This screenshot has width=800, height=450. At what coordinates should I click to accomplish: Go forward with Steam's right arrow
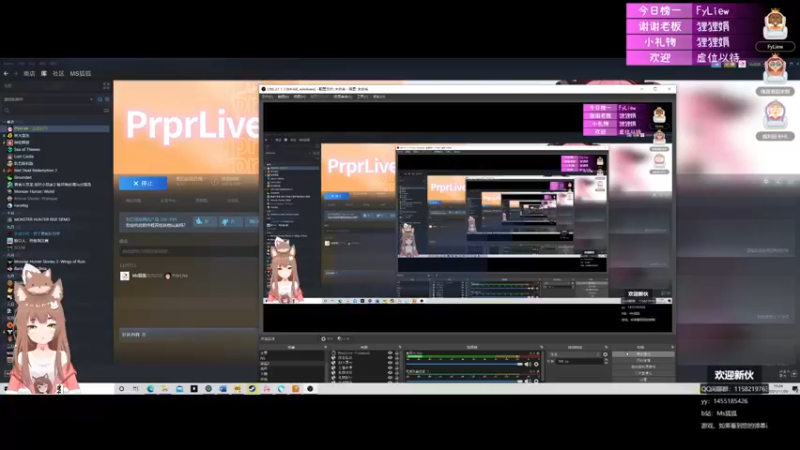click(16, 73)
